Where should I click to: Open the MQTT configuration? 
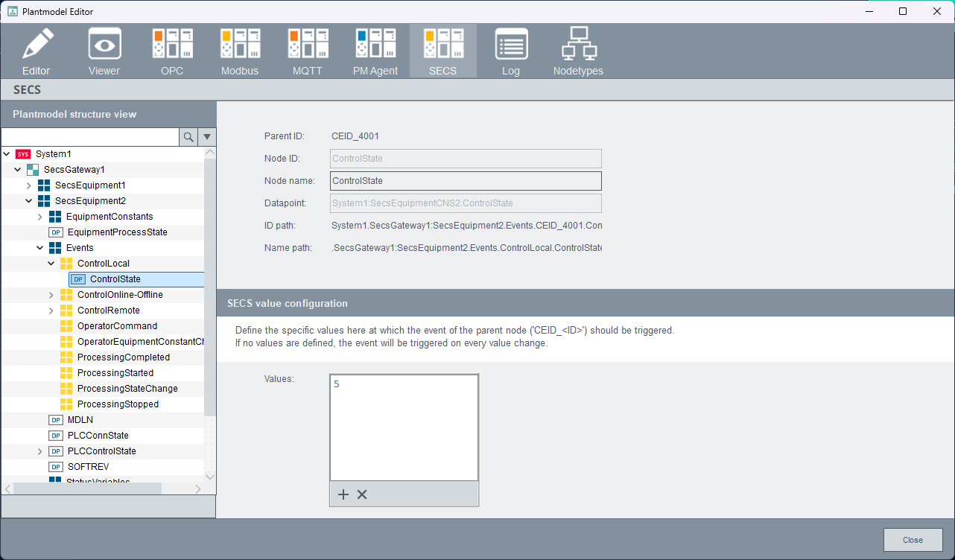click(307, 51)
